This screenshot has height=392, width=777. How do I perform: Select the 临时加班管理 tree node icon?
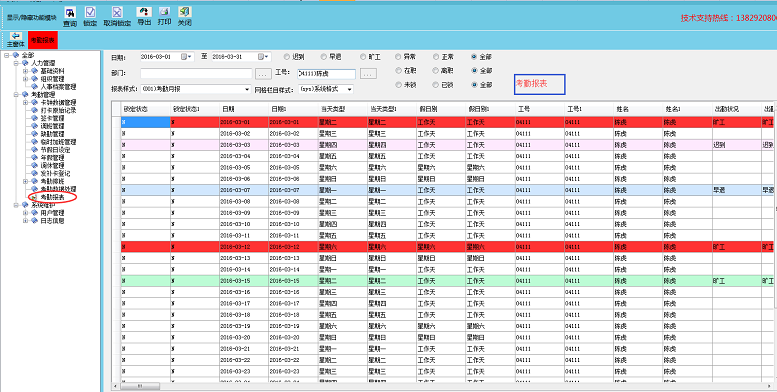tap(34, 142)
